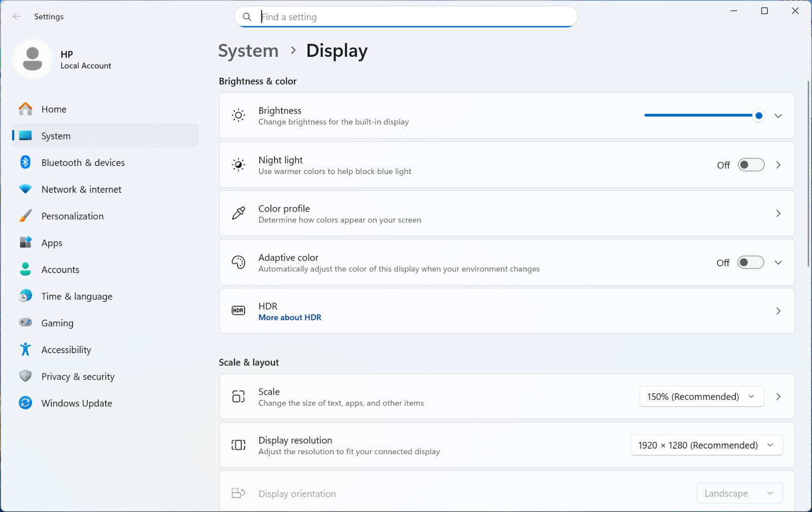Click the Scale icon in Scale row
812x512 pixels.
tap(239, 396)
